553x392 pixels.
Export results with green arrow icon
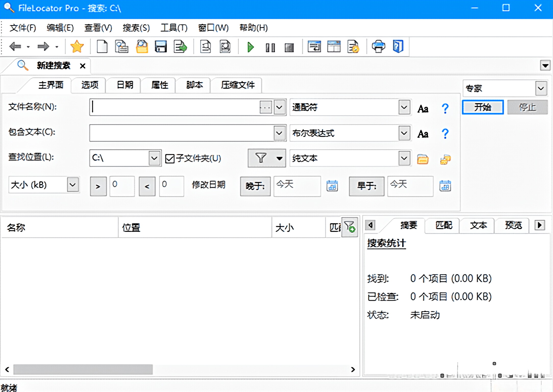180,47
